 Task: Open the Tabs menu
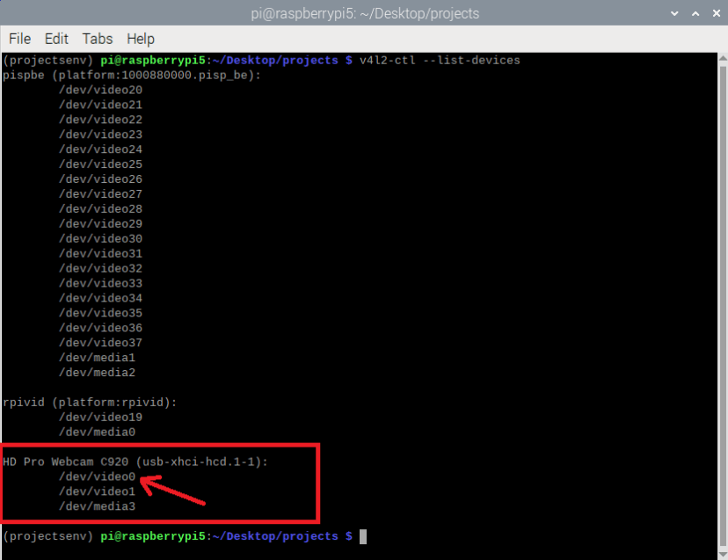[97, 39]
